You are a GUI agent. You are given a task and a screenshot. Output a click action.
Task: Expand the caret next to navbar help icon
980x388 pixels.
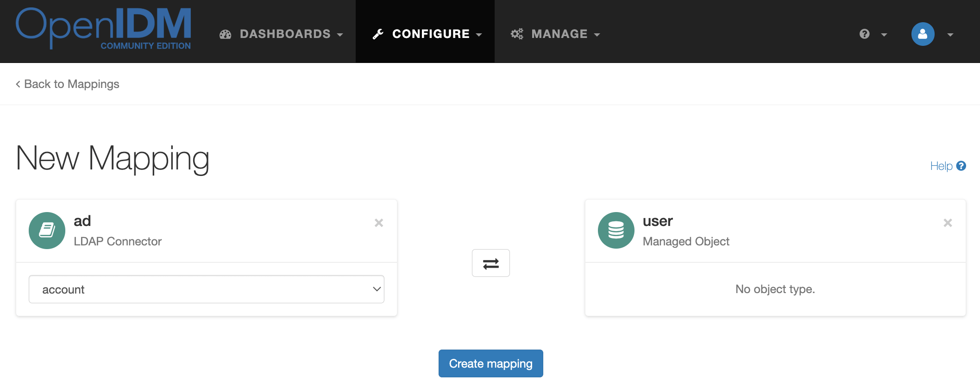(x=884, y=35)
